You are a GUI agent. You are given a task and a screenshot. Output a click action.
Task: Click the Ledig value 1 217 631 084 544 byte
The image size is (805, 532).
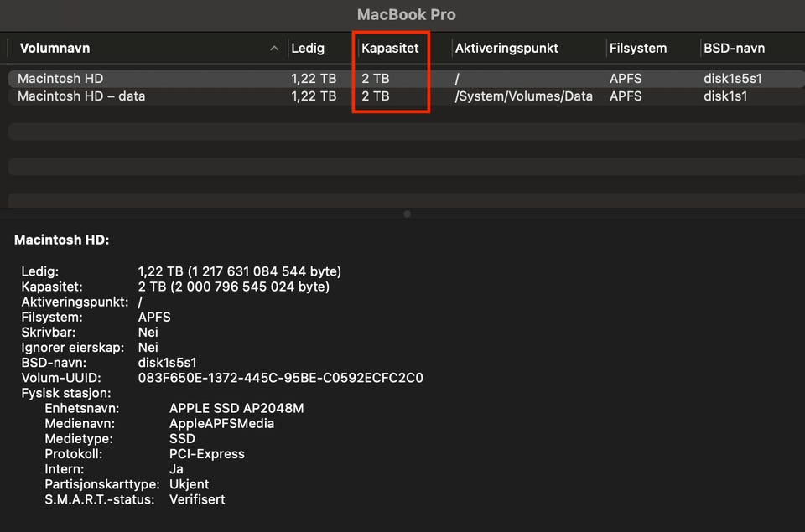pos(239,271)
